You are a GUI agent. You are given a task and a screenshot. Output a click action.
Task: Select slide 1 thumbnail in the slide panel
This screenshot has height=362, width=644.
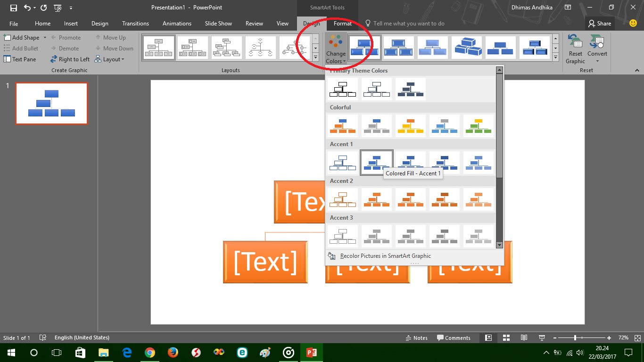pyautogui.click(x=51, y=103)
